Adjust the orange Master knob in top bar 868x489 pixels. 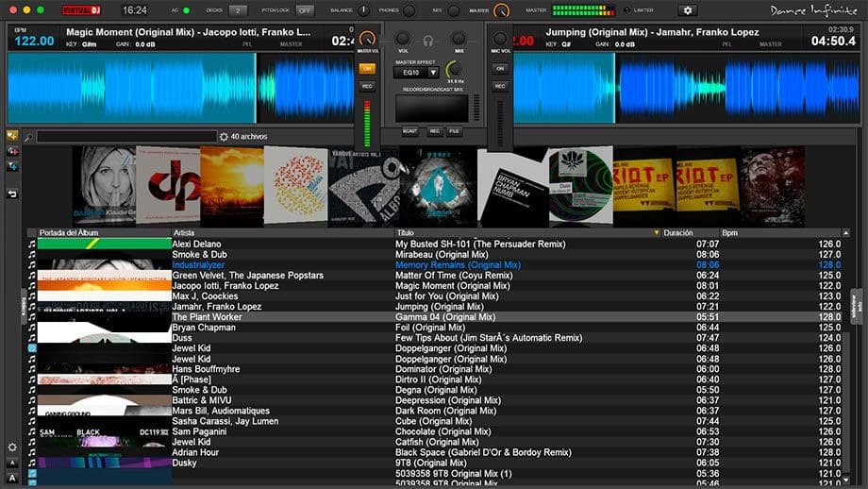[x=502, y=10]
